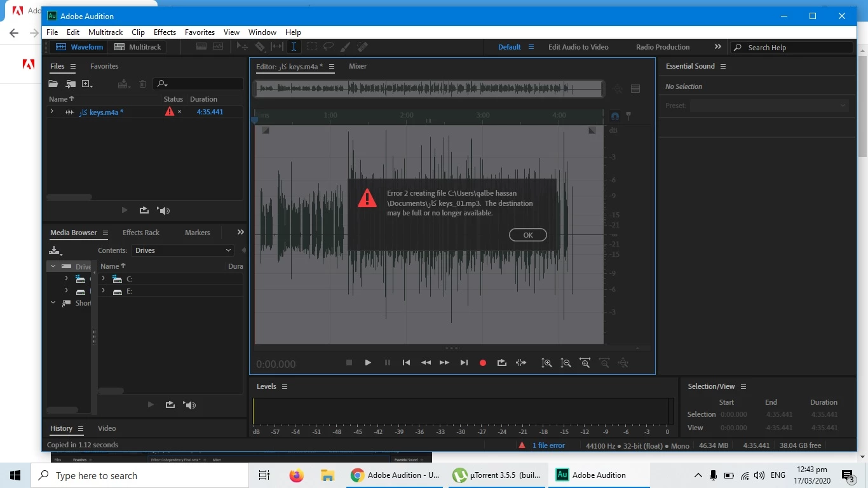Collapse Shortcuts tree node

click(53, 303)
